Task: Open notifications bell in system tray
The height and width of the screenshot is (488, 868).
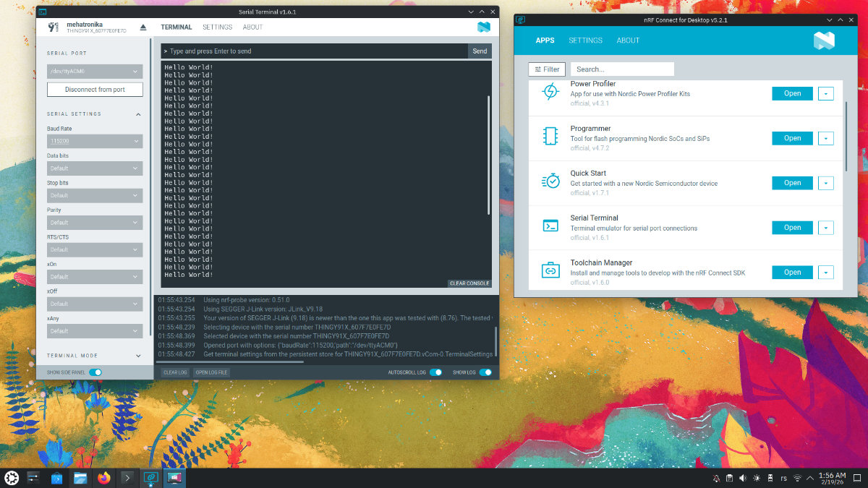Action: [x=716, y=478]
